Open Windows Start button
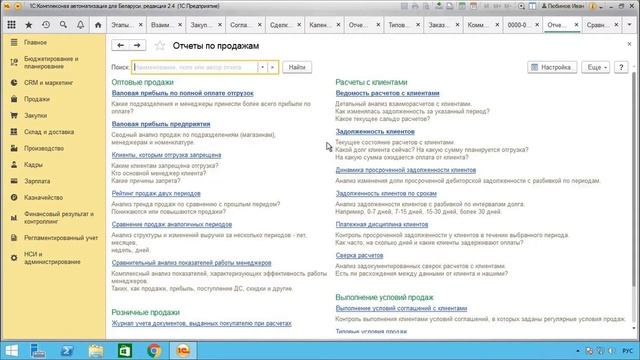Image resolution: width=640 pixels, height=360 pixels. coord(12,351)
